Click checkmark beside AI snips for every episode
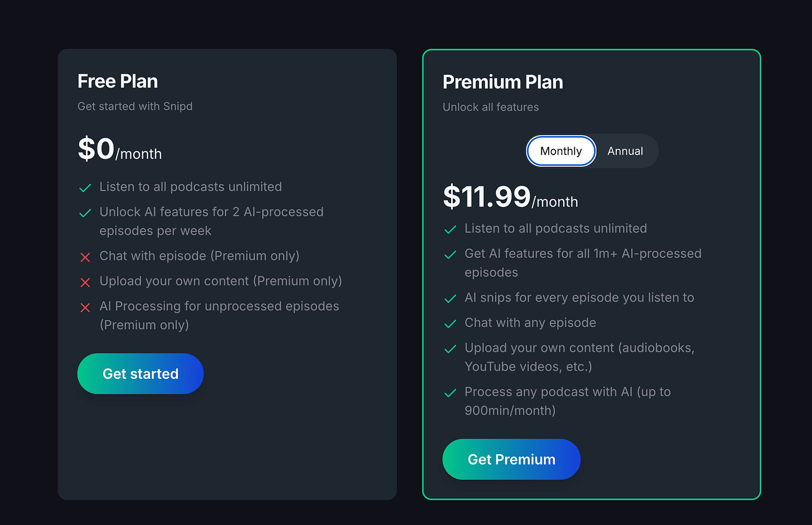 (x=450, y=298)
